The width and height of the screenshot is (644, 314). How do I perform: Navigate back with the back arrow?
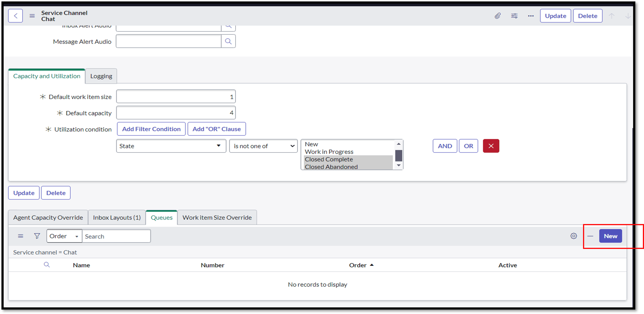tap(15, 15)
